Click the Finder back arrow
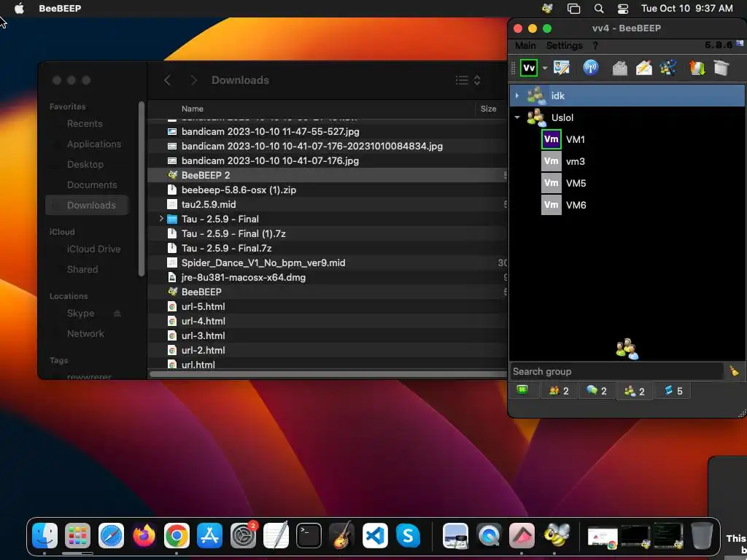747x560 pixels. click(x=167, y=80)
